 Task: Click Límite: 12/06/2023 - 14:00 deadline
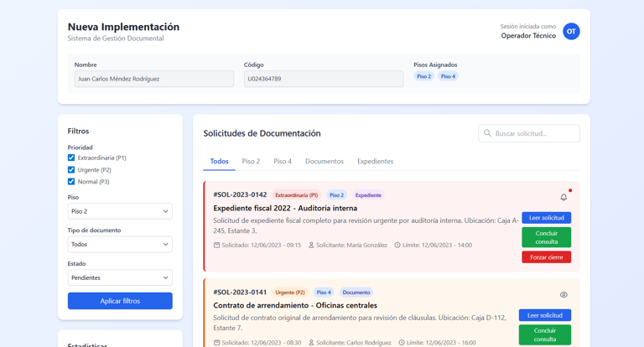pos(433,245)
